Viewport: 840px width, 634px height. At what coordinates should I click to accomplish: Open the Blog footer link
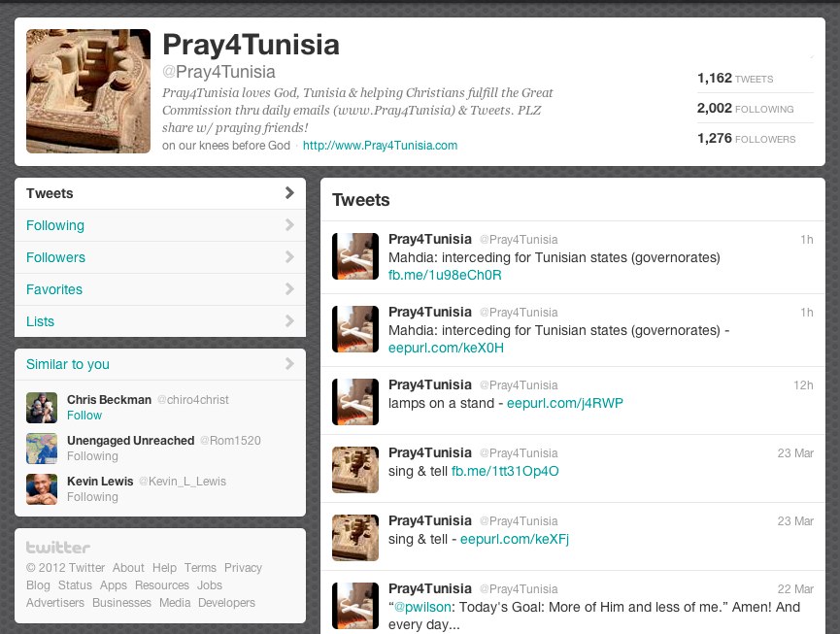[38, 585]
